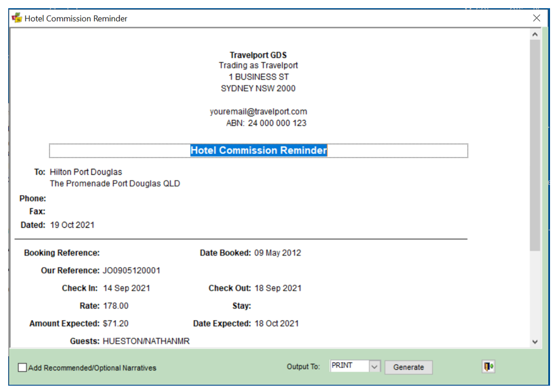Click the Check In date 14 Sep 2021

(126, 288)
